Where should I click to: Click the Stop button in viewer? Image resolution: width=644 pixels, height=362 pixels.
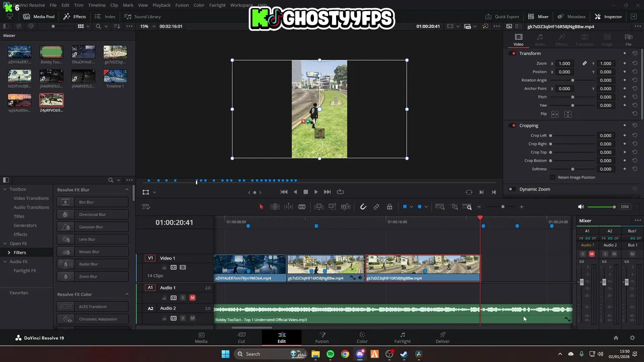pyautogui.click(x=305, y=192)
